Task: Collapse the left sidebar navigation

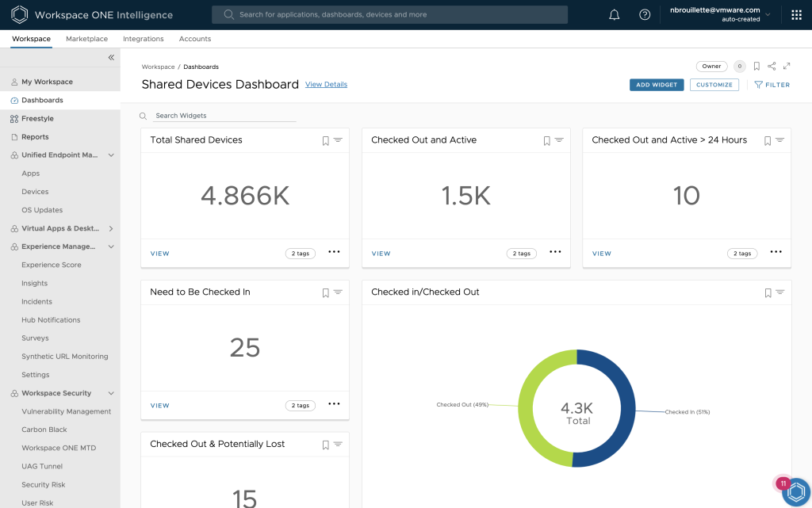Action: tap(111, 58)
